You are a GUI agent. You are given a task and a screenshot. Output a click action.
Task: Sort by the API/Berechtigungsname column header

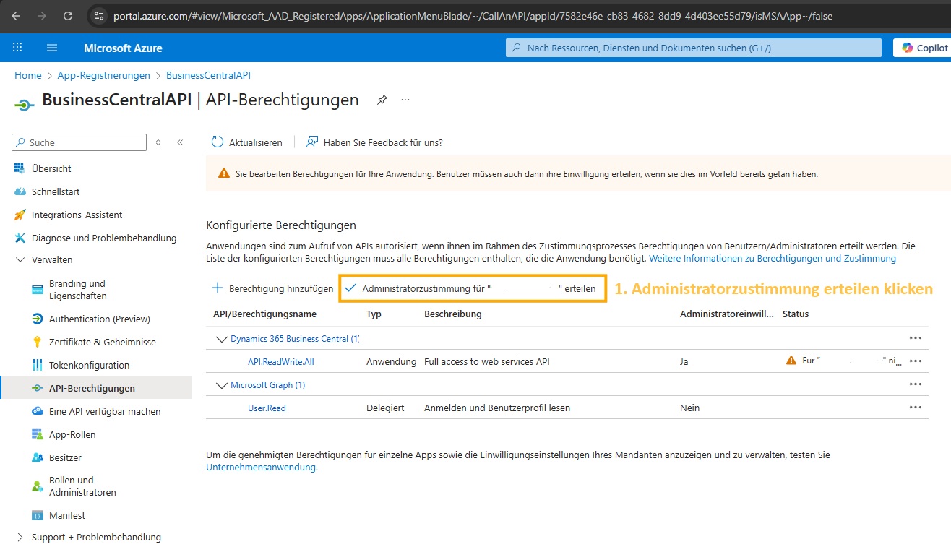(x=264, y=314)
